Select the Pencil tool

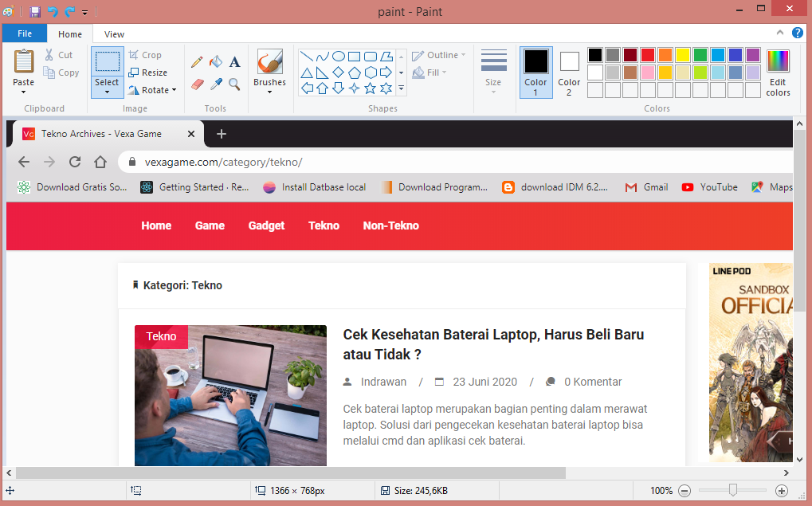point(196,62)
